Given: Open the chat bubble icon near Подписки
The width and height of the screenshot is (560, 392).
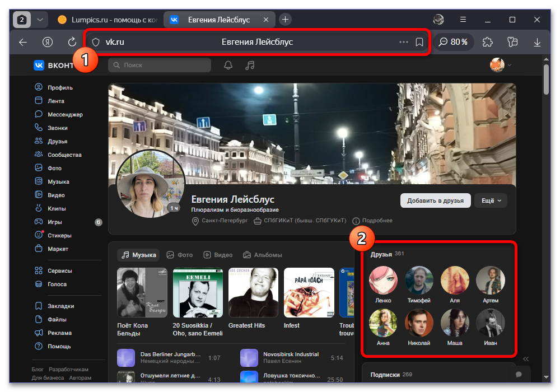Looking at the screenshot, I should 519,375.
